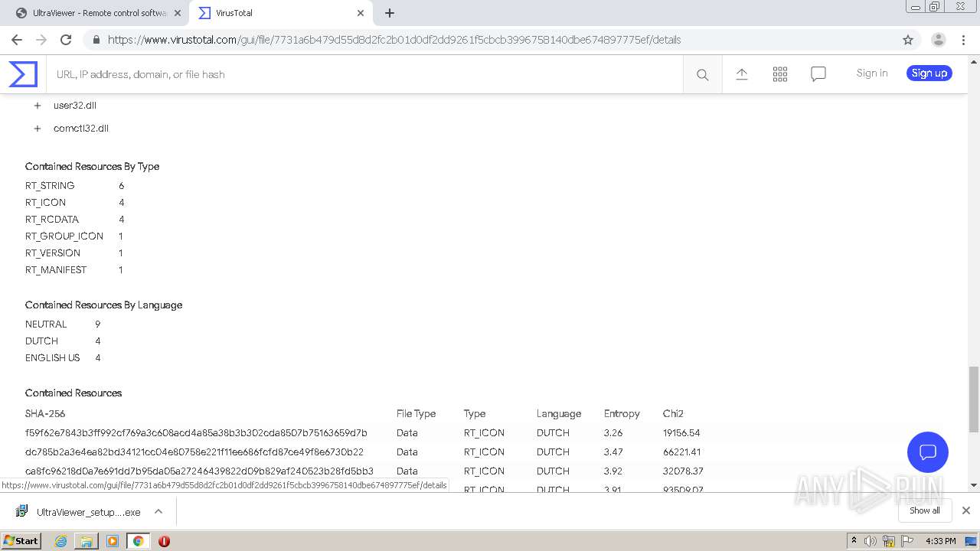980x551 pixels.
Task: Show hidden tray icons arrow
Action: (854, 540)
